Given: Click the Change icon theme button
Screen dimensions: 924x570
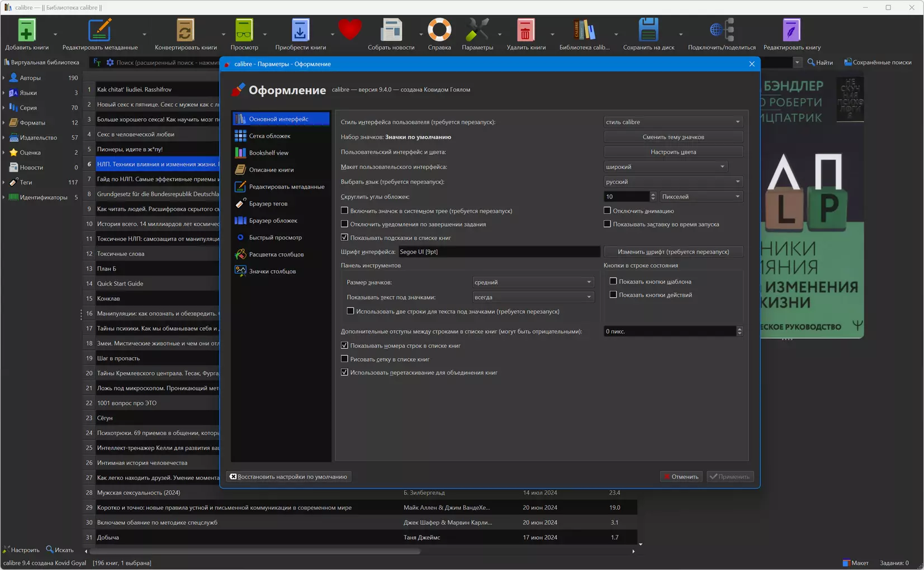Looking at the screenshot, I should pos(673,137).
